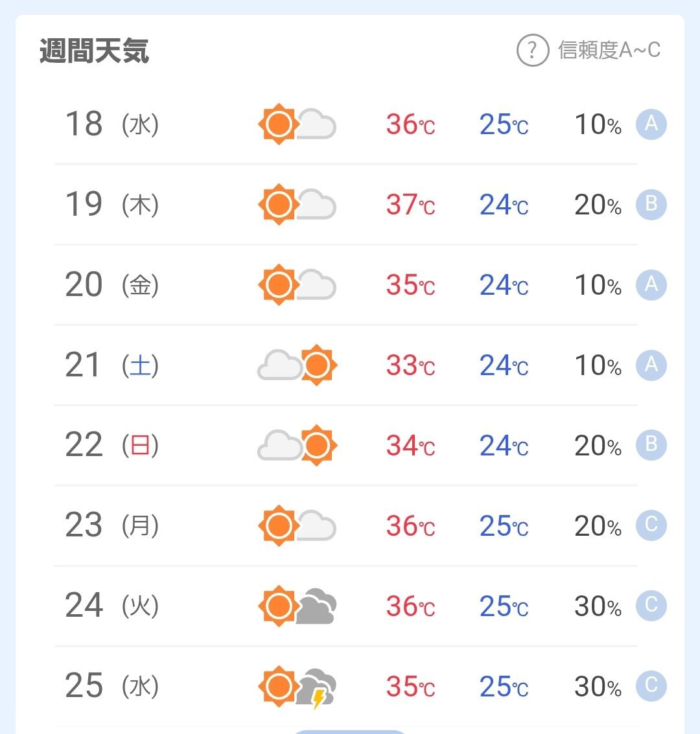Tap reliability badge B on 19th row
This screenshot has height=734, width=700.
[651, 205]
